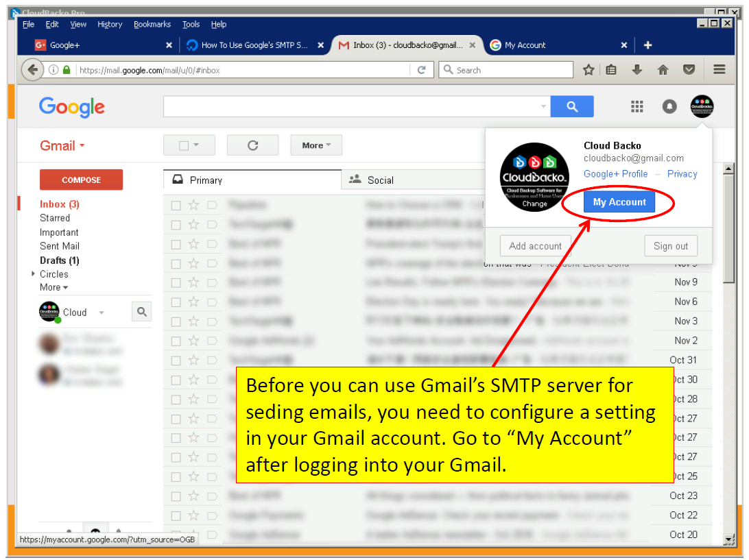Open the Edit menu
Screen dimensions: 749x560
pyautogui.click(x=52, y=25)
